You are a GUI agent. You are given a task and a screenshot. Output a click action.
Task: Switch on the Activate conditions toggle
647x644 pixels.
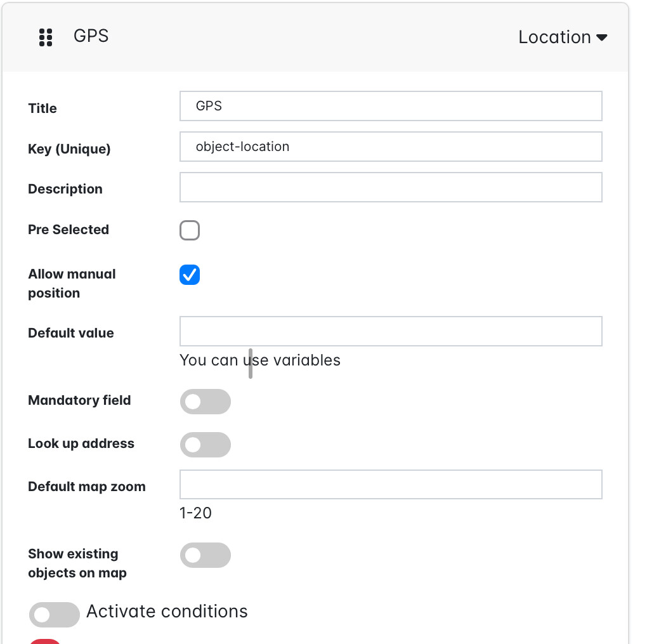click(x=55, y=614)
